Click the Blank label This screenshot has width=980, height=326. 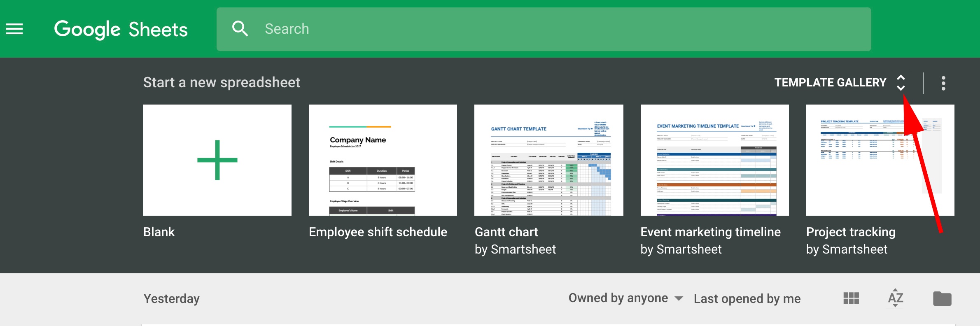coord(159,232)
